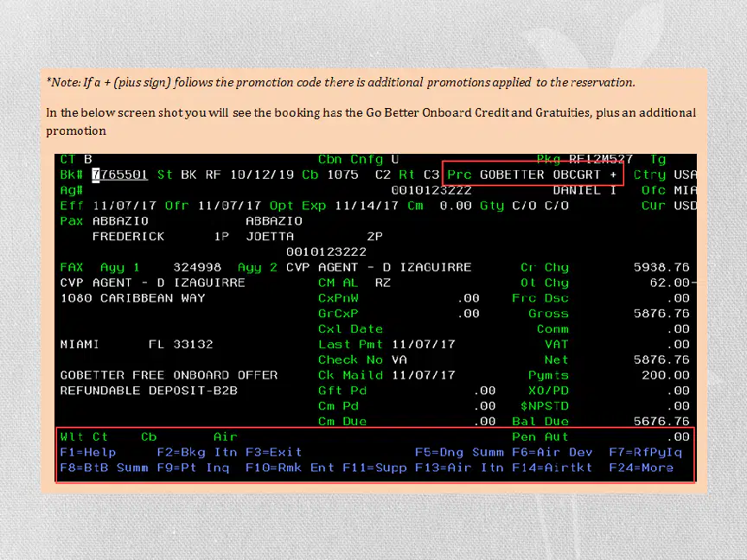Screen dimensions: 747x560
Task: Click agency number 324998
Action: tap(197, 267)
